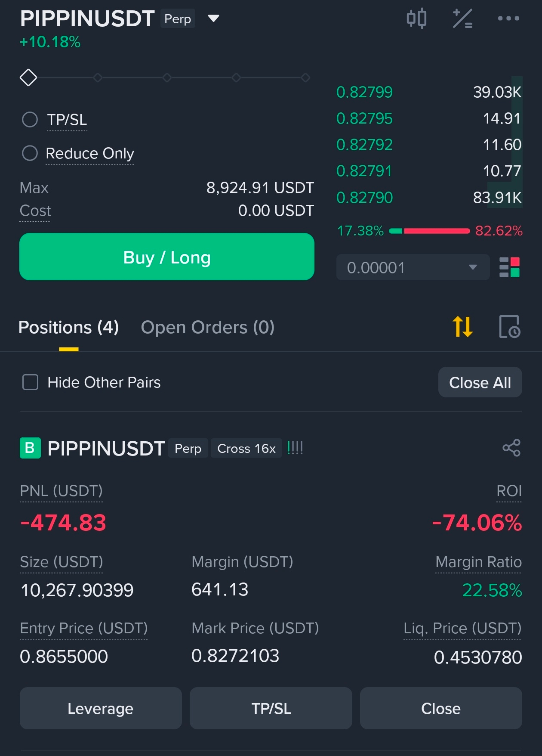The height and width of the screenshot is (756, 542).
Task: Click the diamond handle on the size slider
Action: tap(28, 77)
